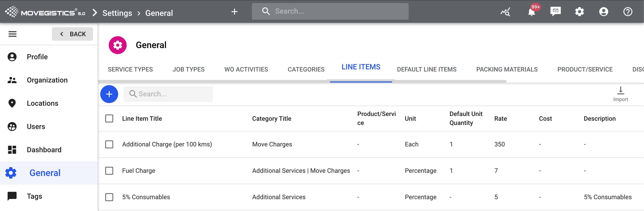Click the analytics search chart icon

505,12
